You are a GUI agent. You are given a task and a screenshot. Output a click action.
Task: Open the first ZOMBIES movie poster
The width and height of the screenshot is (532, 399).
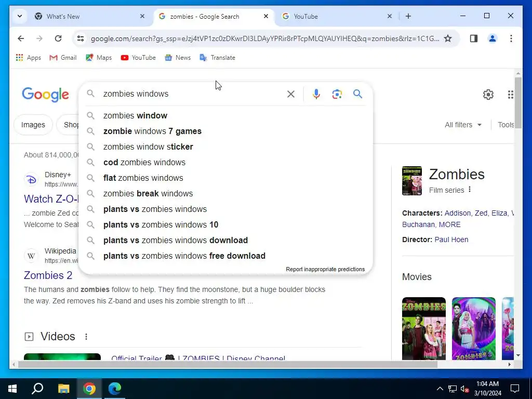[424, 328]
